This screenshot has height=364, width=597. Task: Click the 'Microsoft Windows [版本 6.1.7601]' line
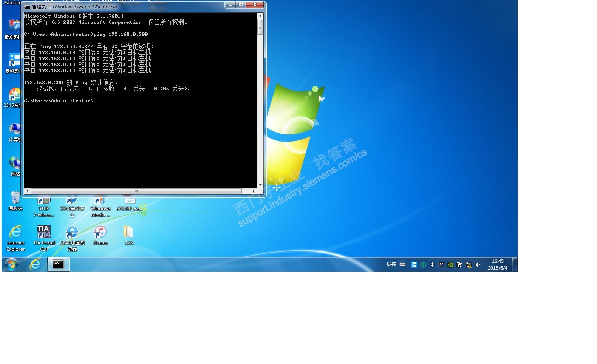pyautogui.click(x=74, y=16)
